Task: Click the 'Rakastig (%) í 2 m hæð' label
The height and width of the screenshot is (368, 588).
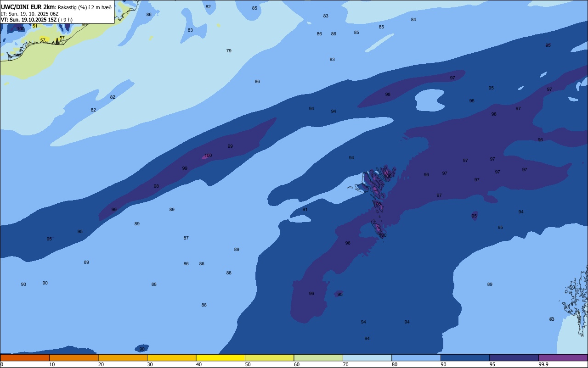Action: (x=85, y=7)
